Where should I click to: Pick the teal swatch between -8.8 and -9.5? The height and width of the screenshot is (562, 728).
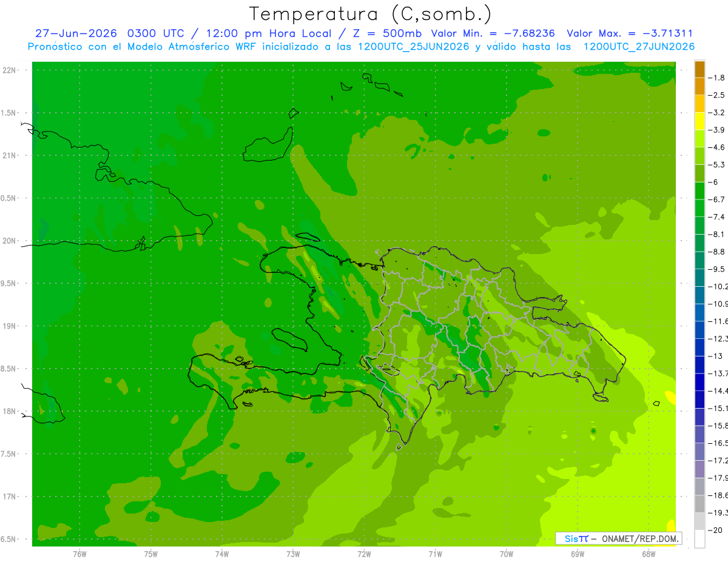tap(699, 261)
